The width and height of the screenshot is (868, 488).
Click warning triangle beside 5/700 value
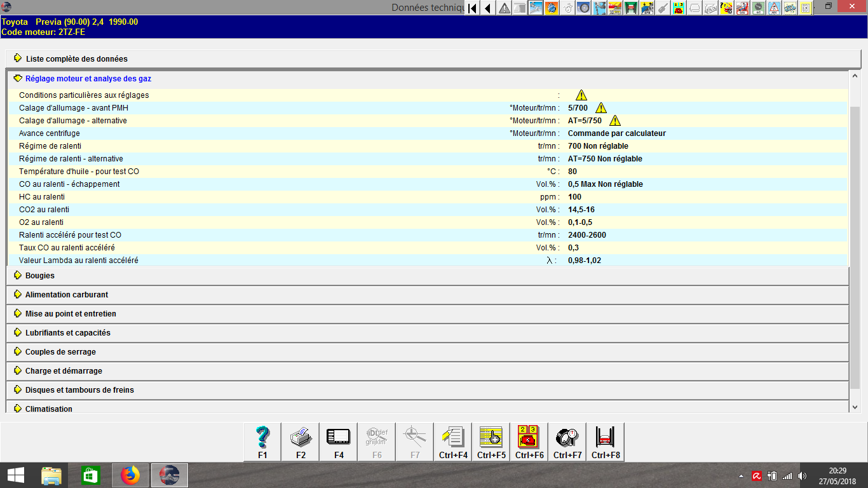click(601, 108)
